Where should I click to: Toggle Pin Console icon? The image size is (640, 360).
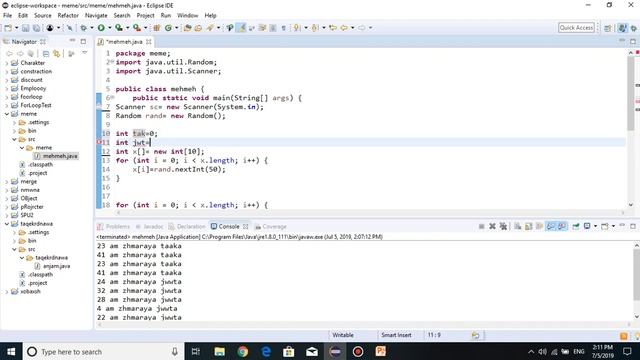pos(576,226)
